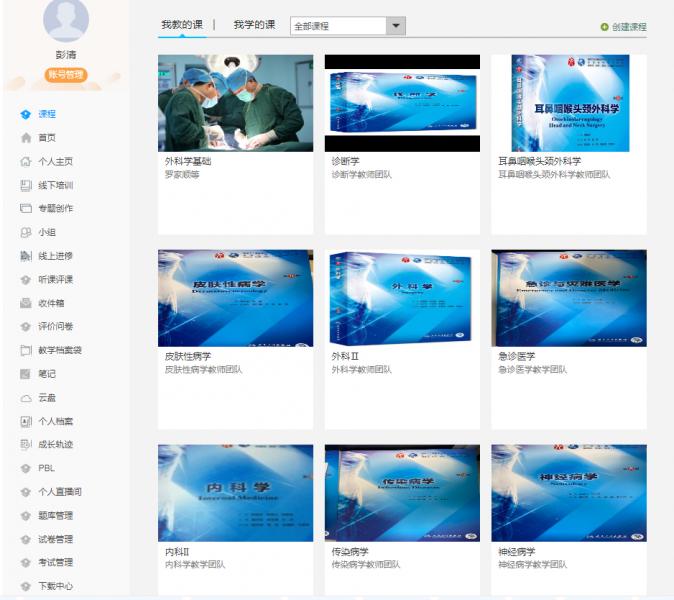Click the 神经病学 course title
This screenshot has height=600, width=674.
[516, 551]
